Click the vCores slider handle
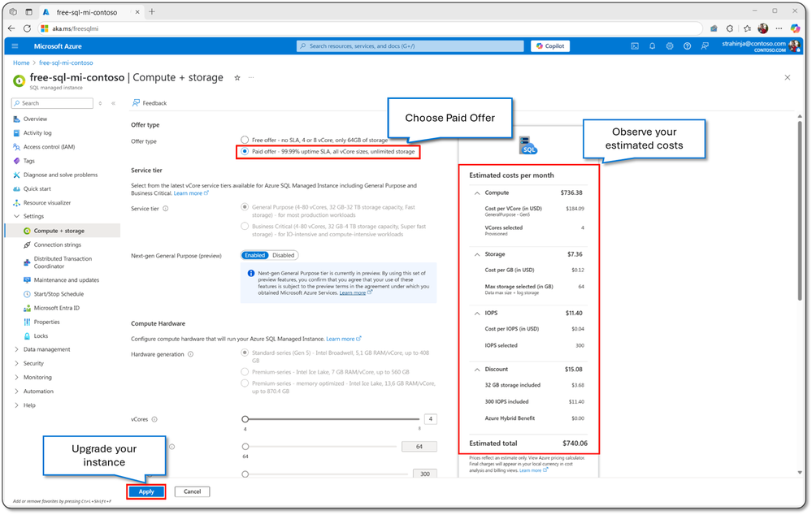 [x=245, y=419]
